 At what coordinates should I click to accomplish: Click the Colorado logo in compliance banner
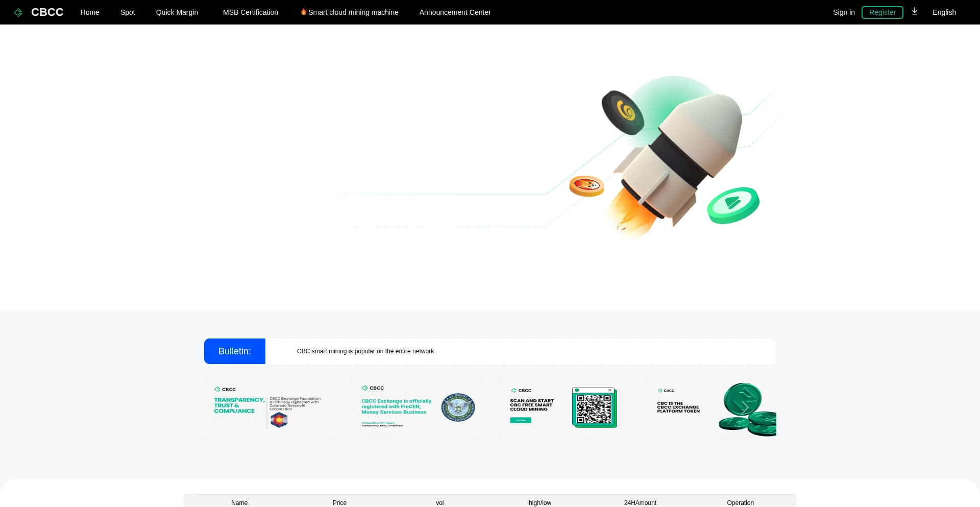coord(279,420)
